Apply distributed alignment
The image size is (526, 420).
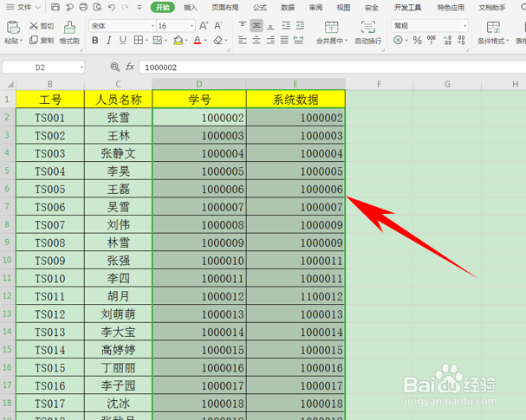pyautogui.click(x=299, y=40)
